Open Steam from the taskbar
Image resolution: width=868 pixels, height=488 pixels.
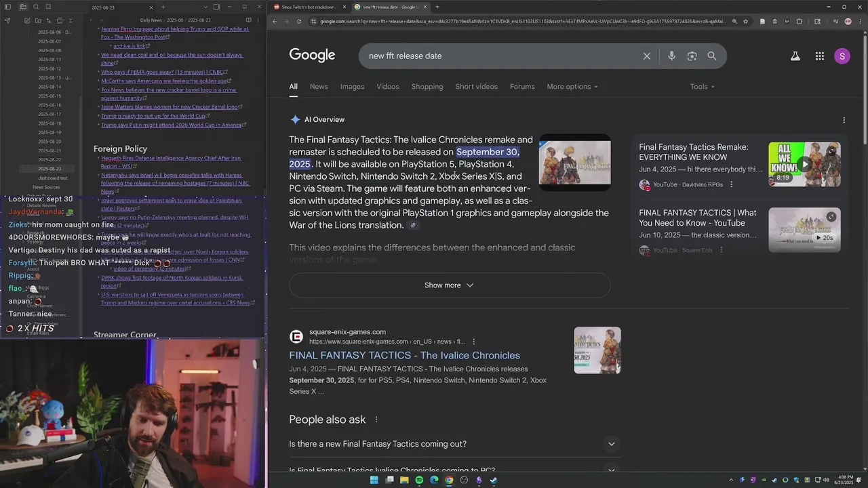[x=494, y=480]
